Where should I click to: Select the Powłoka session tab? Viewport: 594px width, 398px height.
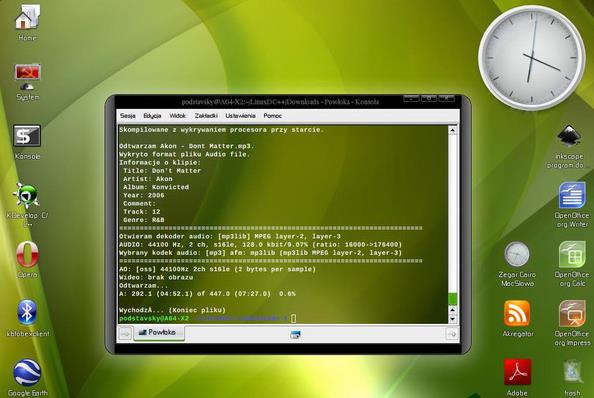(159, 332)
